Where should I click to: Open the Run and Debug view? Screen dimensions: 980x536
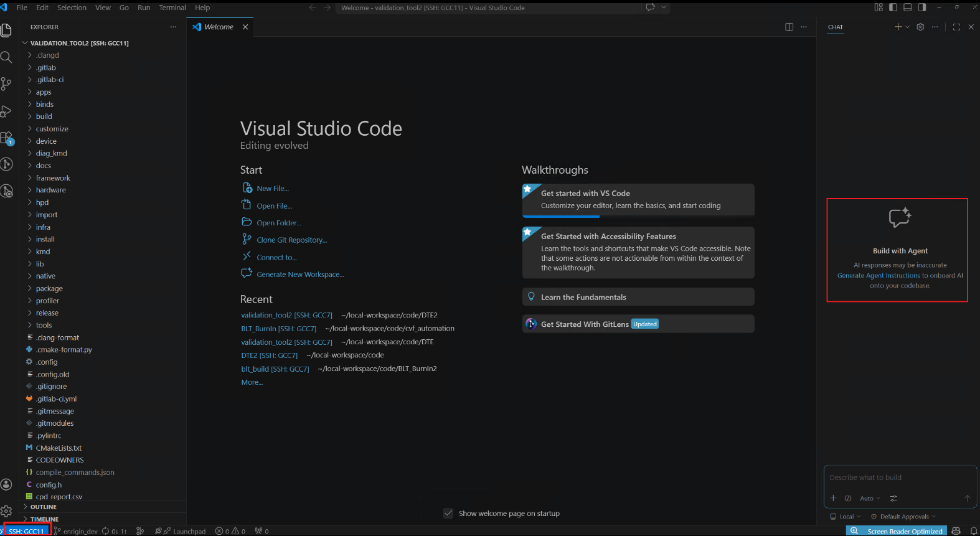click(x=6, y=111)
